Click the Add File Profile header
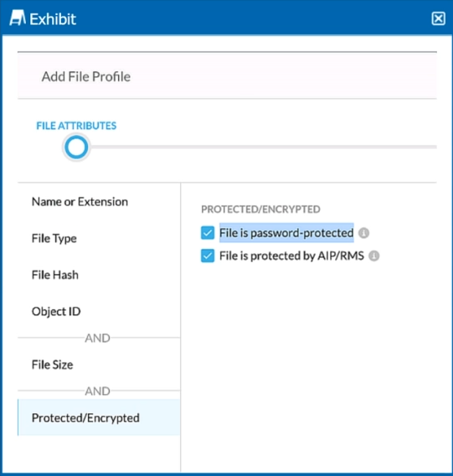 [x=86, y=76]
